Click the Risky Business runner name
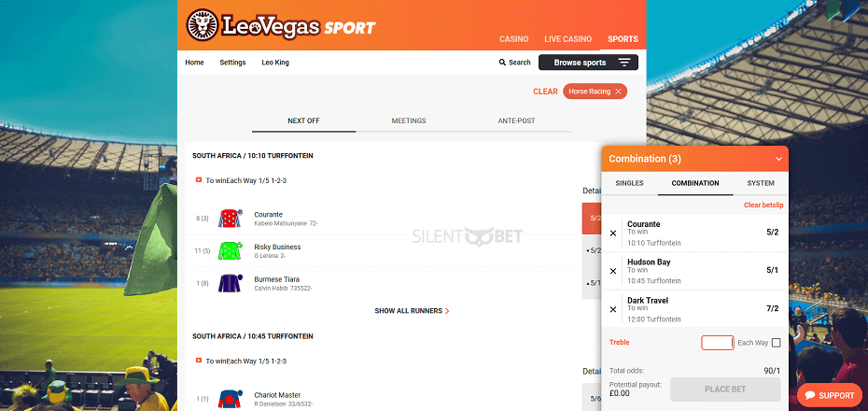This screenshot has width=868, height=411. pos(277,247)
